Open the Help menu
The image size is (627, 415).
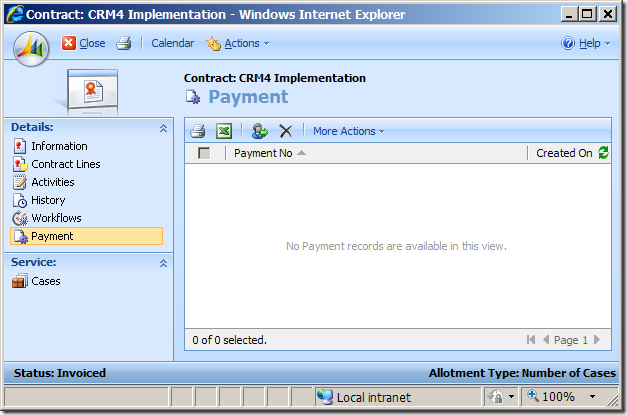pyautogui.click(x=589, y=43)
